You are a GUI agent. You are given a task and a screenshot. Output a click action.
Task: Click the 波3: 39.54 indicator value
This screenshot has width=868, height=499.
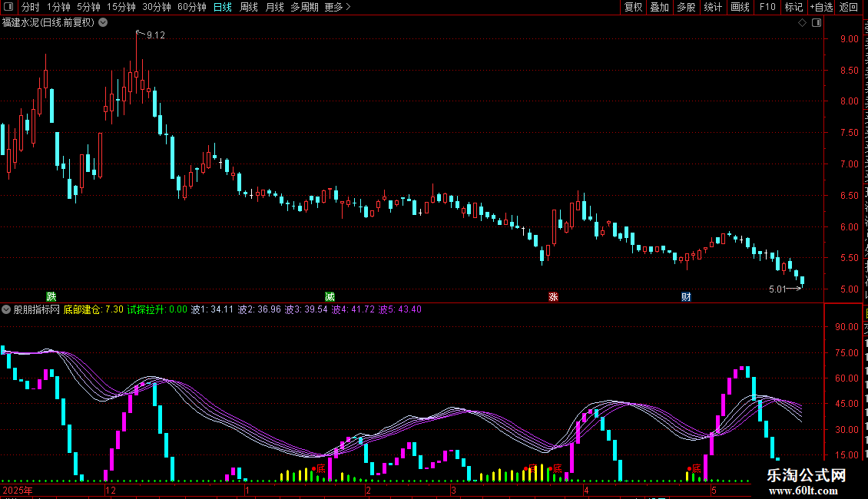pyautogui.click(x=306, y=310)
